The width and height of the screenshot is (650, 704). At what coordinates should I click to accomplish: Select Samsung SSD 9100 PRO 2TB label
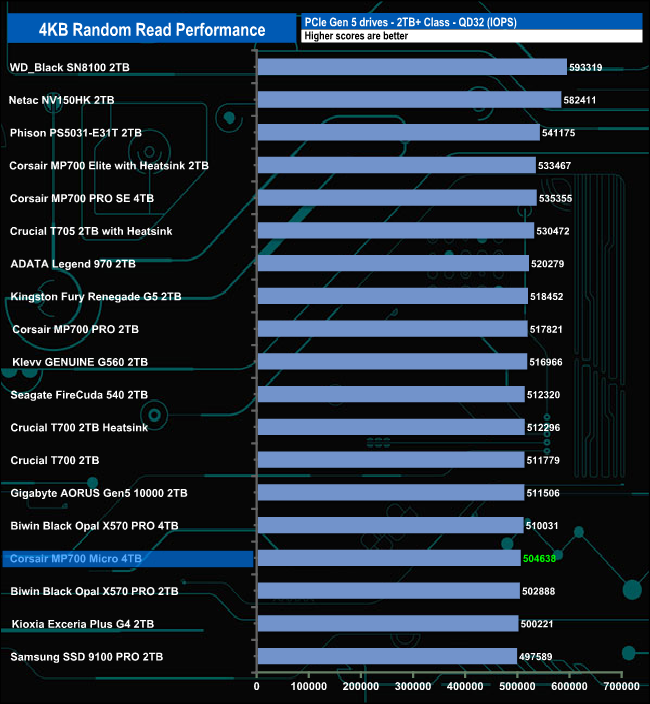coord(87,657)
